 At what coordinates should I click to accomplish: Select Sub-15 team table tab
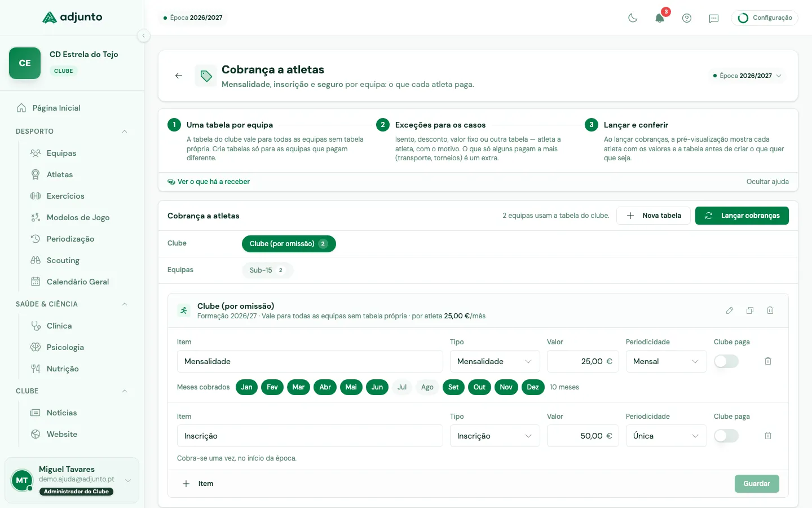click(268, 270)
